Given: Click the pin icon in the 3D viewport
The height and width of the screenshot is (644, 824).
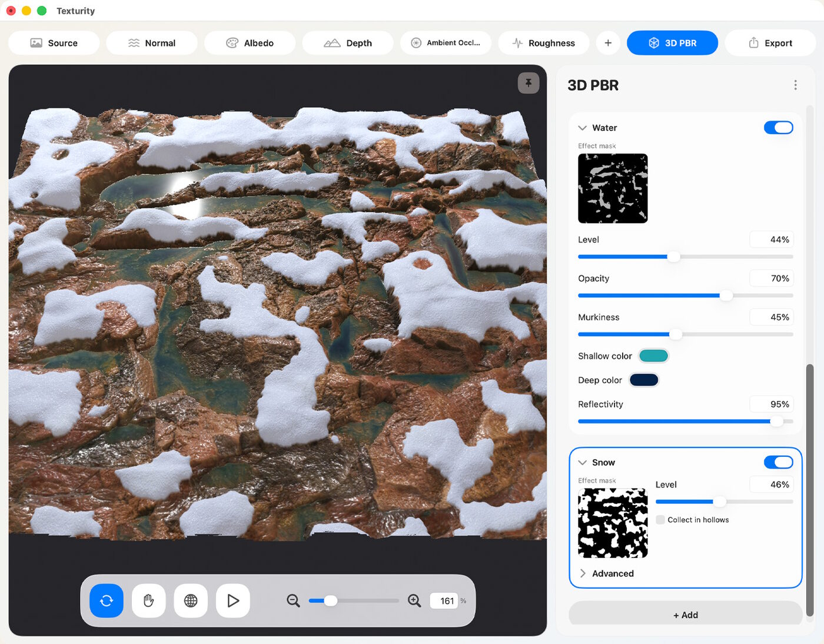Looking at the screenshot, I should 529,83.
